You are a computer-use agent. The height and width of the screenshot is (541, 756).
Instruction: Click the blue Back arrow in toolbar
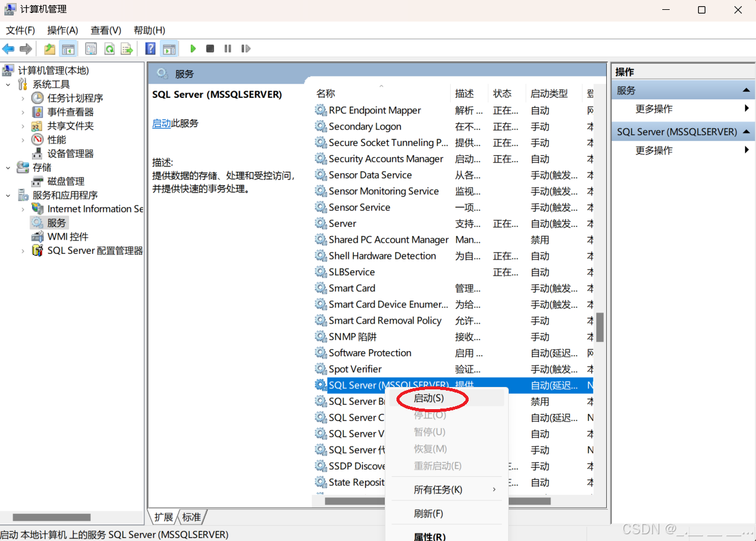click(x=9, y=49)
